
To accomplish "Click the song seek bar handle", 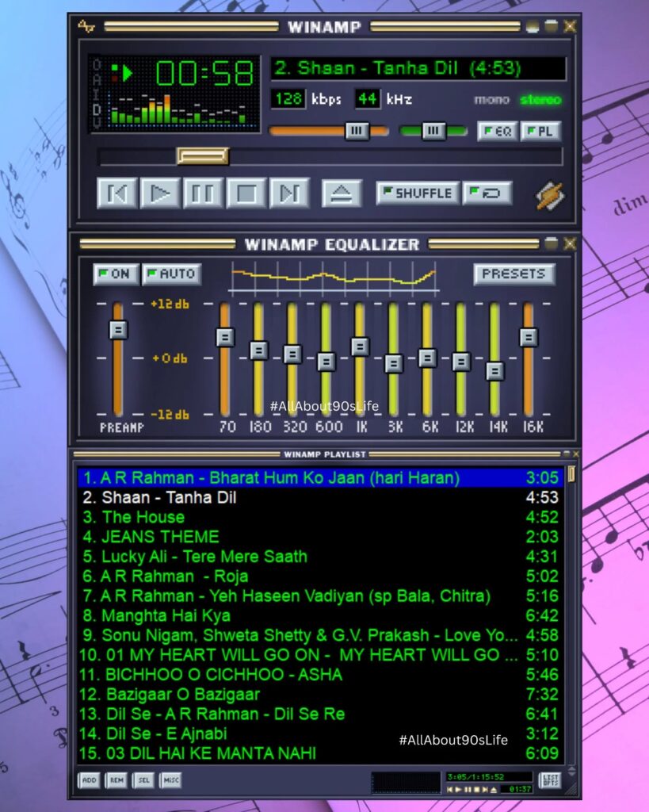I will 202,155.
